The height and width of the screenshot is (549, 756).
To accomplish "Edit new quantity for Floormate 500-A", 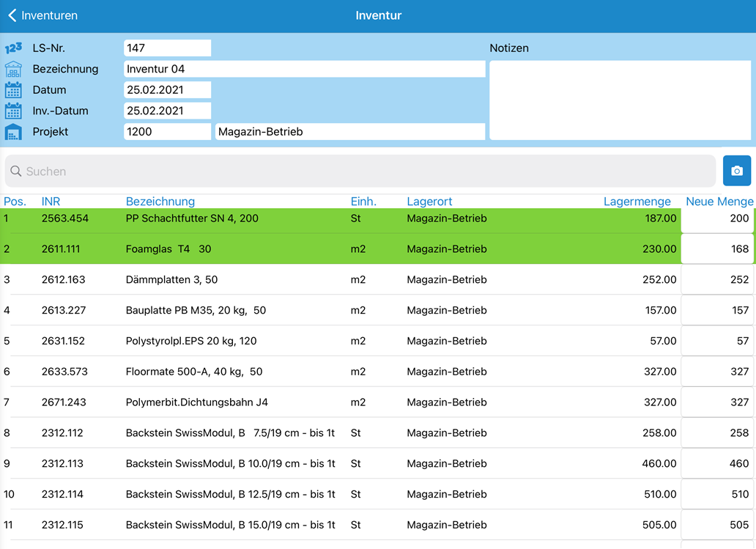I will 717,372.
